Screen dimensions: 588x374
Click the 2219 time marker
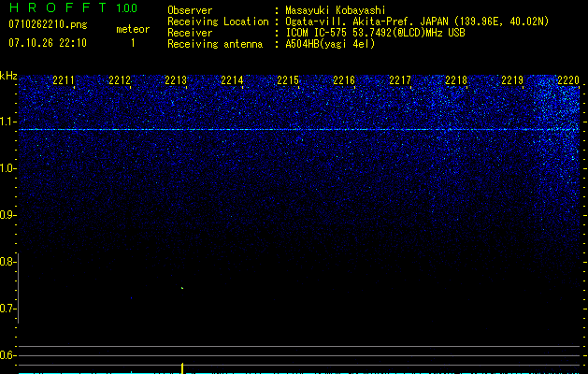tap(512, 79)
